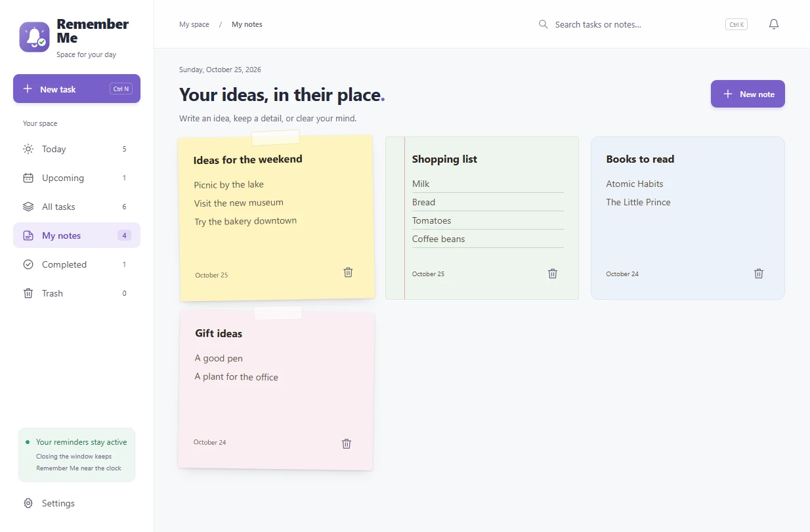
Task: Go to Upcoming tasks
Action: pyautogui.click(x=77, y=178)
